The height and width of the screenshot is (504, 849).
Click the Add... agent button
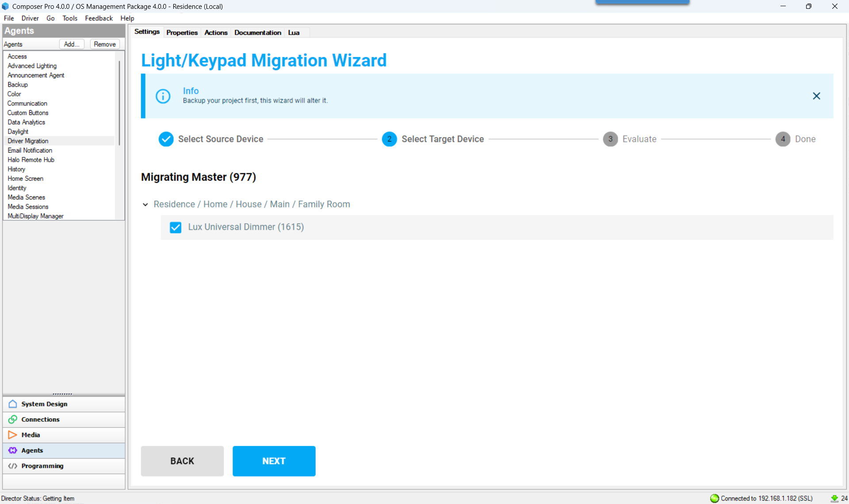coord(72,44)
